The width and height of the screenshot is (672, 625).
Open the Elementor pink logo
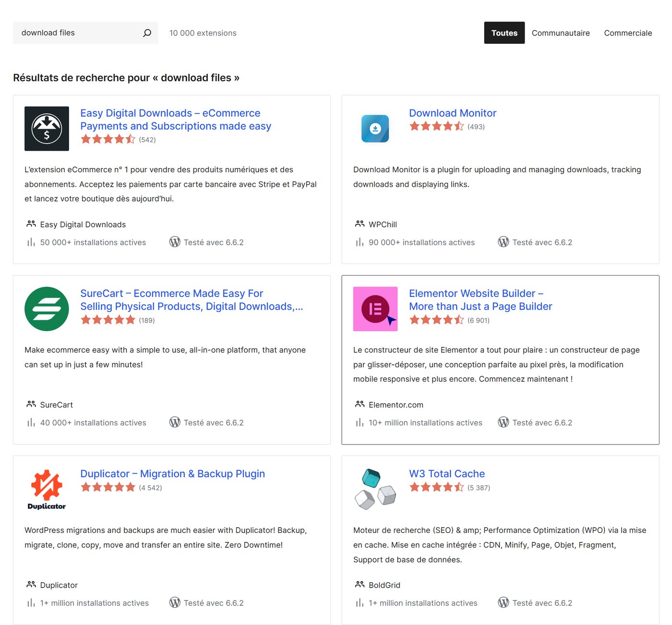(x=375, y=309)
